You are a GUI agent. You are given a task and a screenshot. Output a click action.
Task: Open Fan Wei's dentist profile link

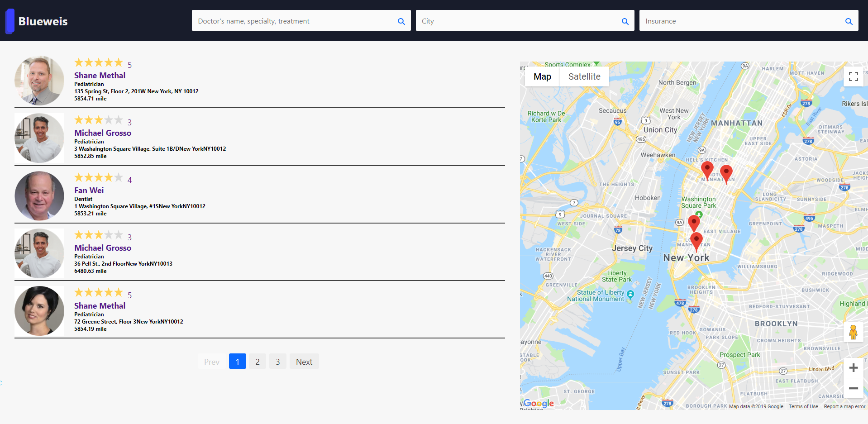click(89, 191)
